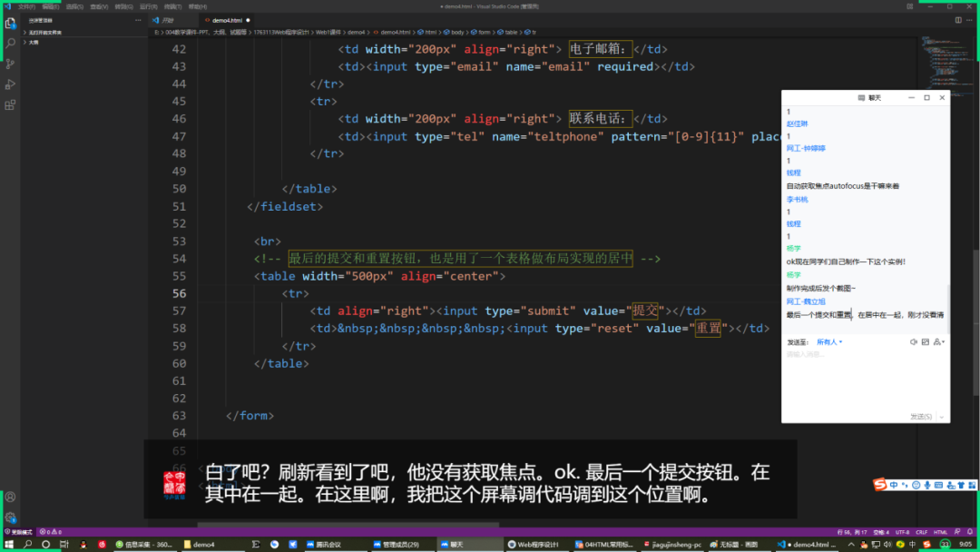Viewport: 980px width, 552px height.
Task: Open the Manage gear icon
Action: [x=11, y=517]
